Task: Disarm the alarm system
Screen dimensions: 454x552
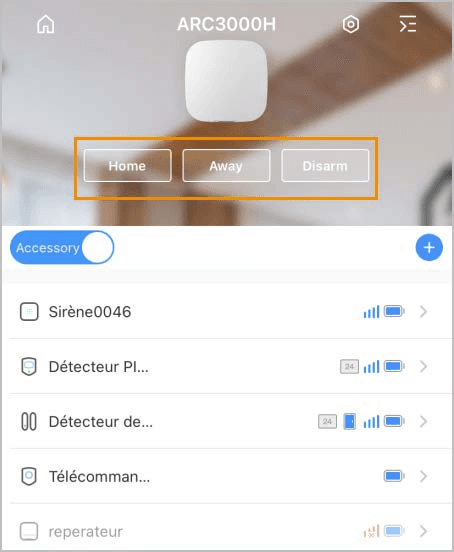Action: [x=325, y=165]
